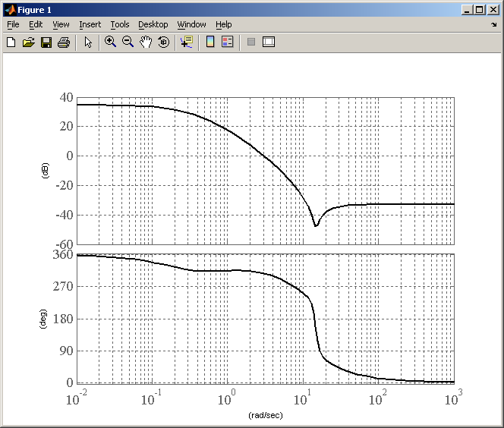Activate the Zoom Out magnifier tool
Viewport: 504px width, 428px height.
coord(128,42)
